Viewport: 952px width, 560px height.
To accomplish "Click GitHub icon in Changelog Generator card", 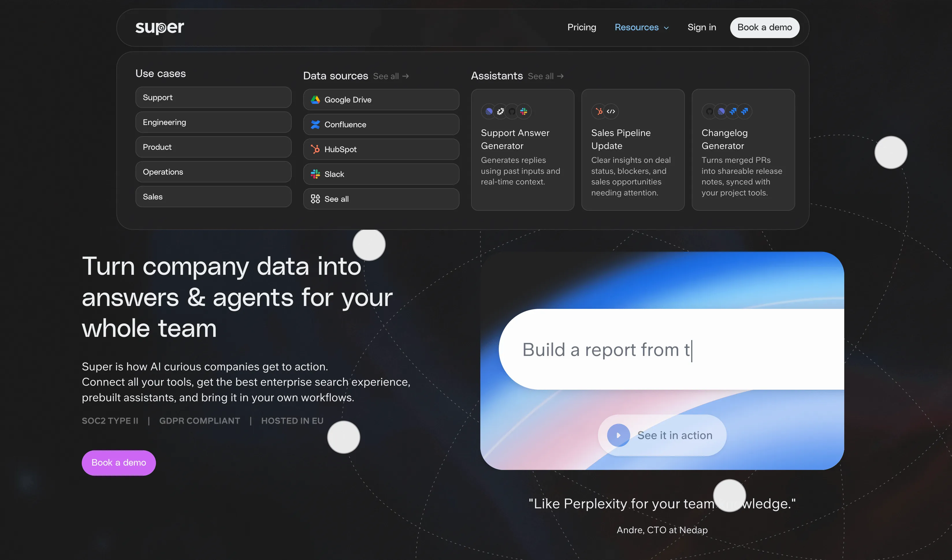I will [x=709, y=111].
